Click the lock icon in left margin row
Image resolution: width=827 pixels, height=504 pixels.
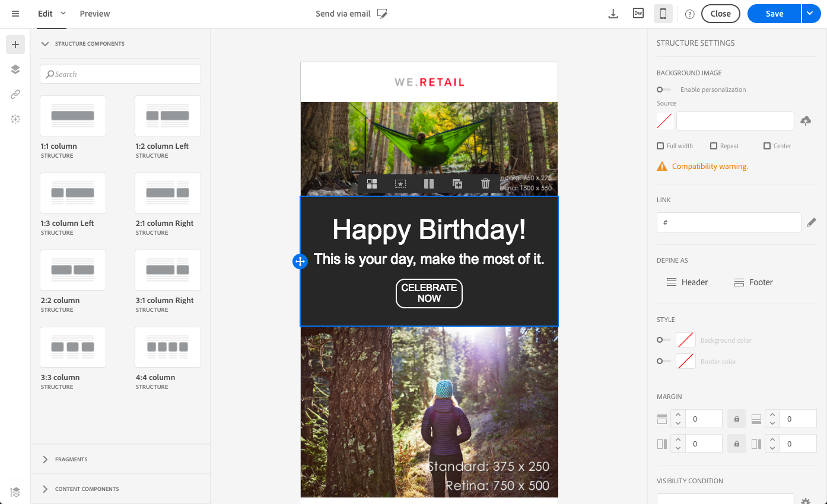point(737,444)
